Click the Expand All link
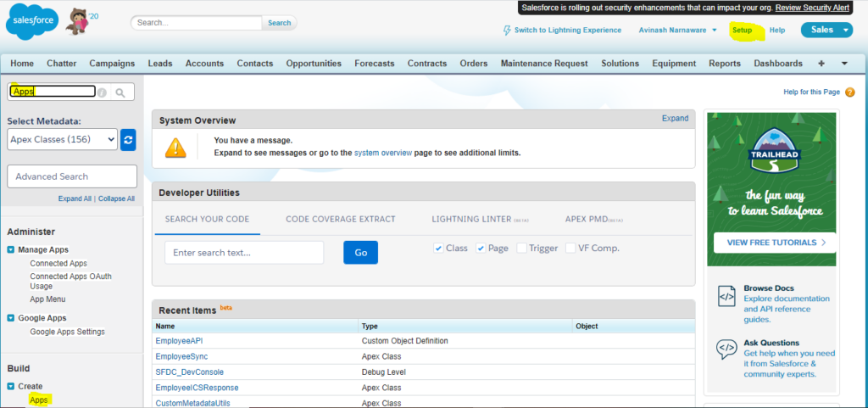The width and height of the screenshot is (868, 408). coord(75,198)
